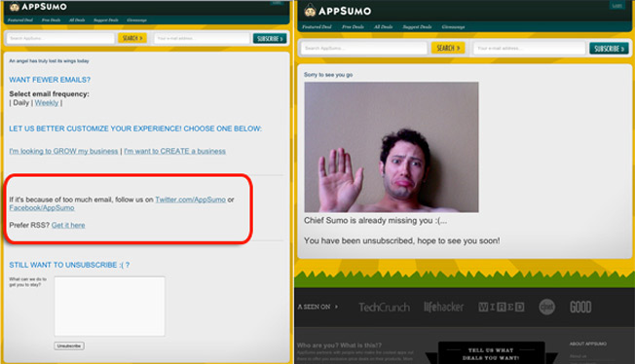The width and height of the screenshot is (635, 364).
Task: Focus the Search AppSumo field on right page
Action: point(363,48)
